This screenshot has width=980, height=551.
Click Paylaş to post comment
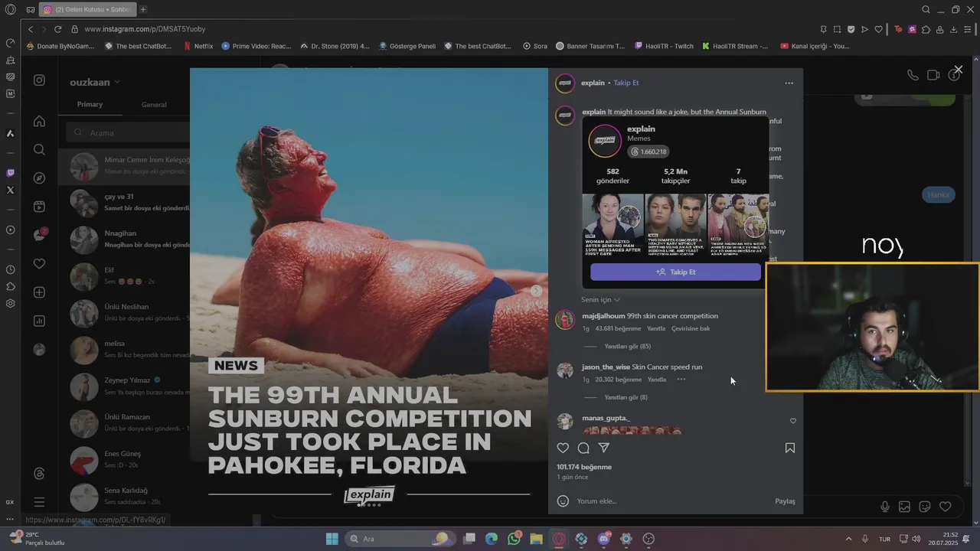coord(785,501)
